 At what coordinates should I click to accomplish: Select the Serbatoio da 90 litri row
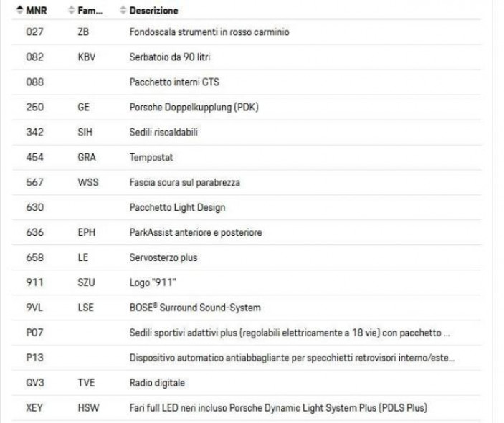coord(247,57)
